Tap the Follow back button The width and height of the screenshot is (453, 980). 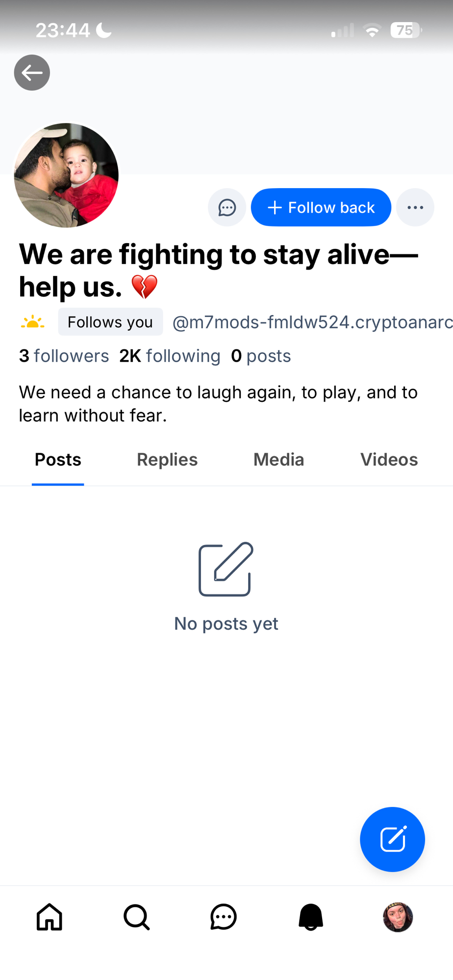321,207
